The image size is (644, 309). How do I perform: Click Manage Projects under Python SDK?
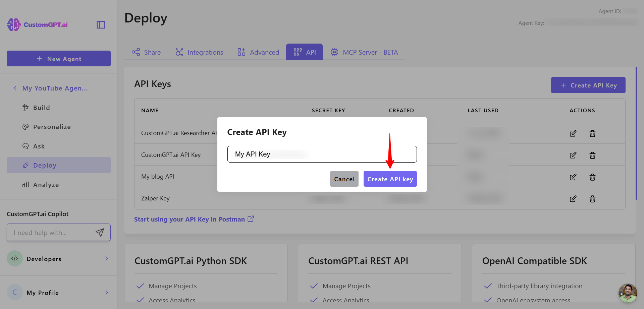tap(173, 286)
